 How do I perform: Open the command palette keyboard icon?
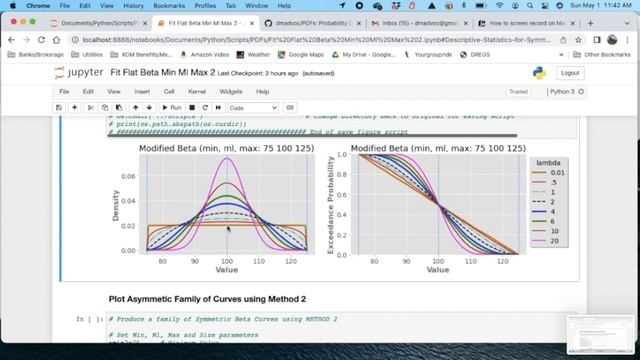pyautogui.click(x=290, y=108)
